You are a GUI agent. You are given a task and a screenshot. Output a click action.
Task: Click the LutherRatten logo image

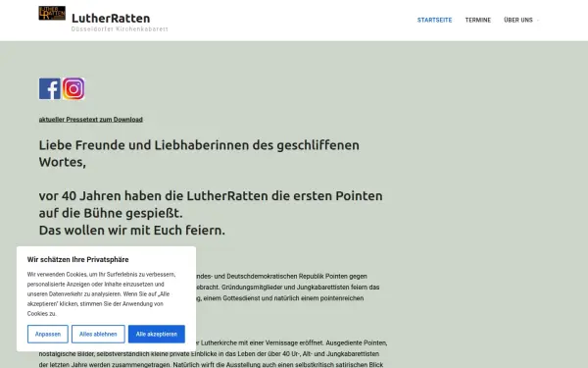point(52,13)
